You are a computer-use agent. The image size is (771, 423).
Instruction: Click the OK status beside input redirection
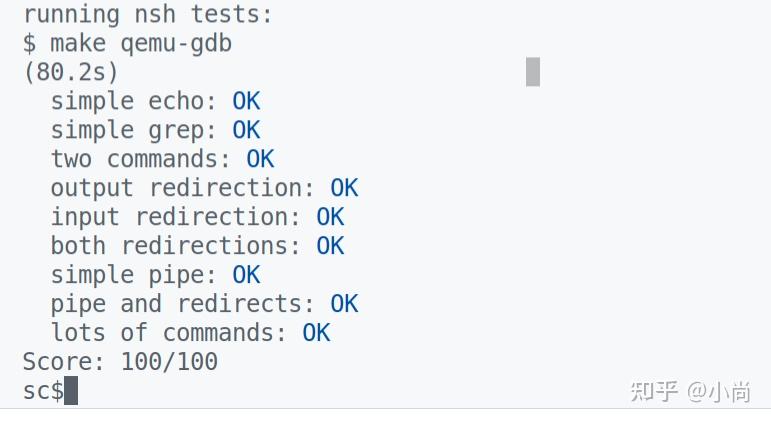click(x=330, y=218)
